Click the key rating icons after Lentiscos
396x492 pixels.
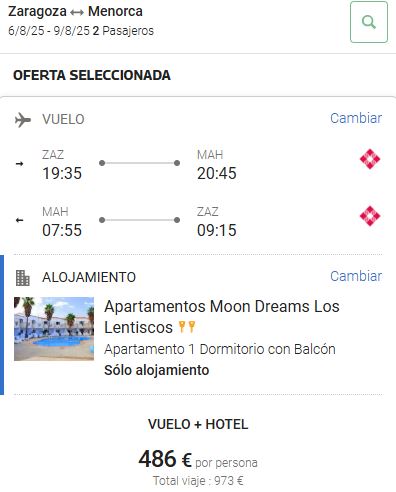click(187, 327)
